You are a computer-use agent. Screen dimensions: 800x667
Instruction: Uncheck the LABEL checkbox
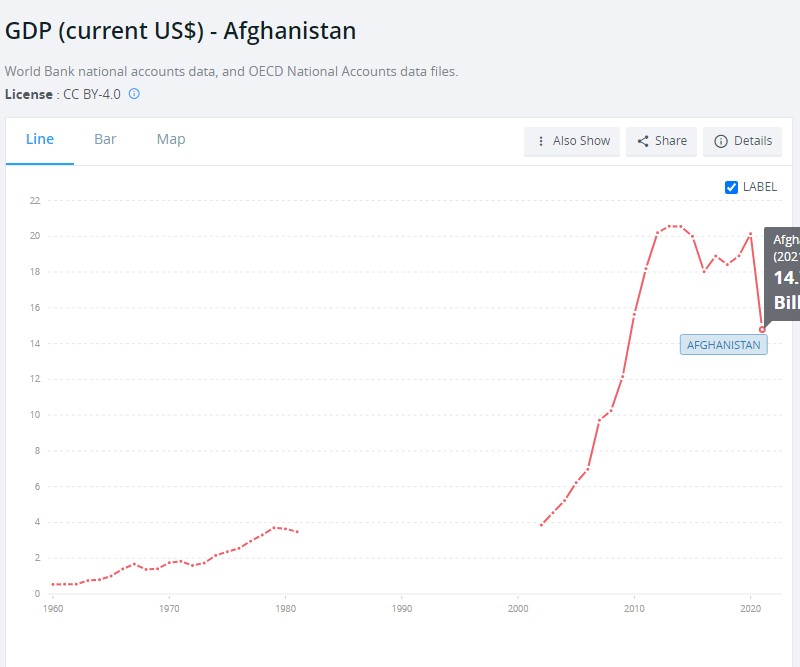tap(731, 187)
